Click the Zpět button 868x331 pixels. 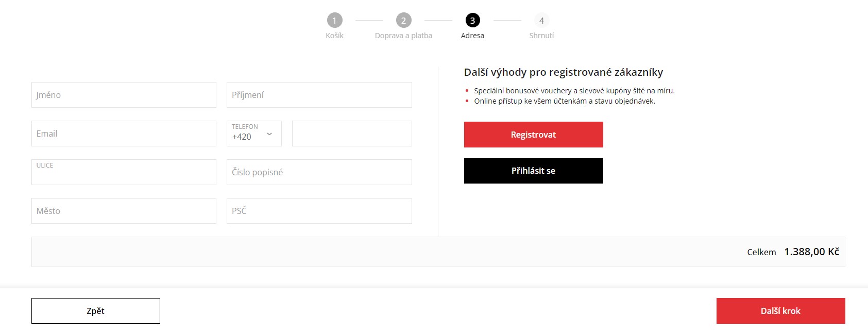click(x=96, y=311)
